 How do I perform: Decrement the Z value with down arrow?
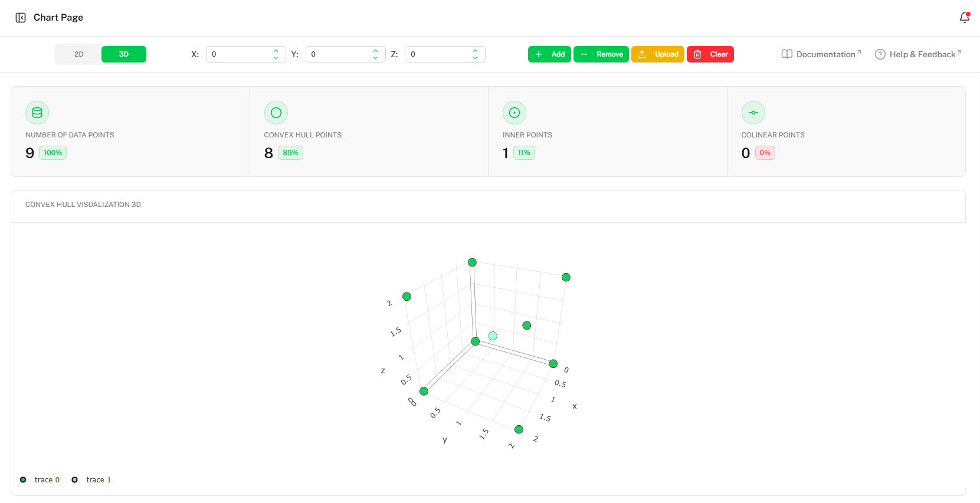[x=475, y=58]
